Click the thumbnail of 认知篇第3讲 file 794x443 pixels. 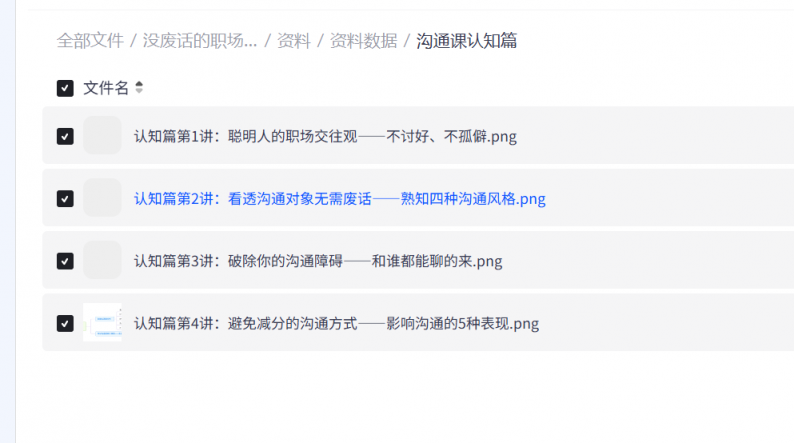102,261
